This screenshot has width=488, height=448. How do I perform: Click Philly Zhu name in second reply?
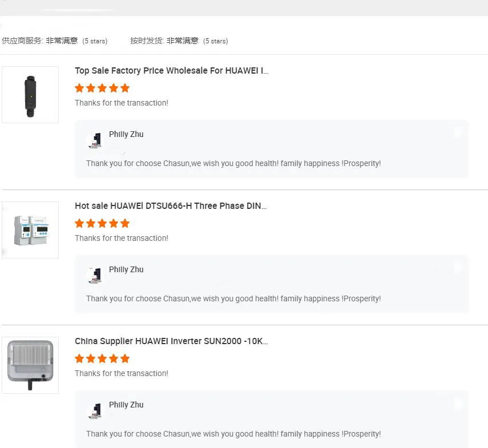[x=126, y=269]
